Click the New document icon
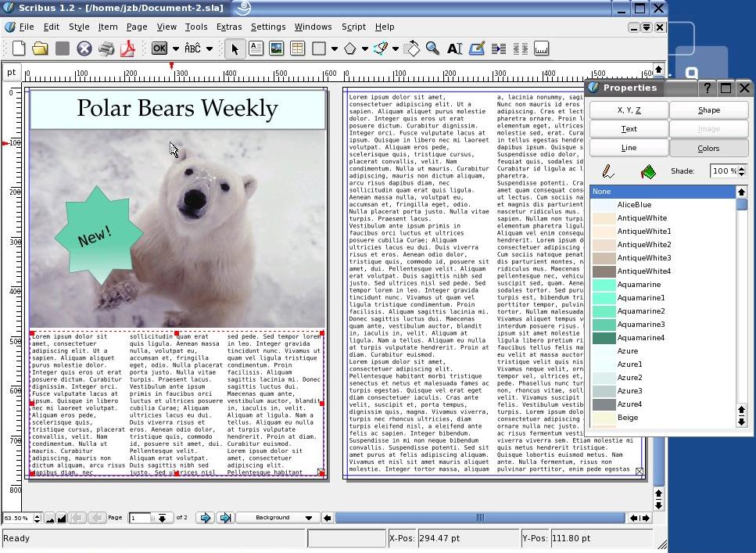 18,48
